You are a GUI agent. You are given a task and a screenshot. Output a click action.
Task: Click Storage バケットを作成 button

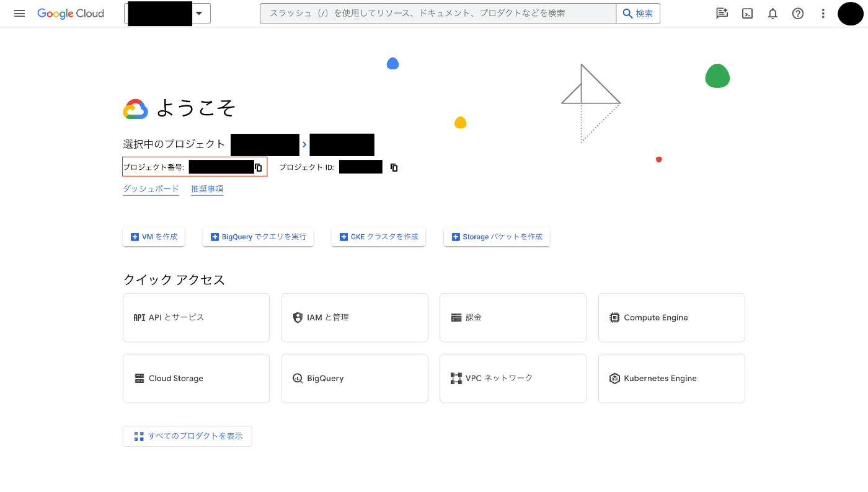pos(497,237)
